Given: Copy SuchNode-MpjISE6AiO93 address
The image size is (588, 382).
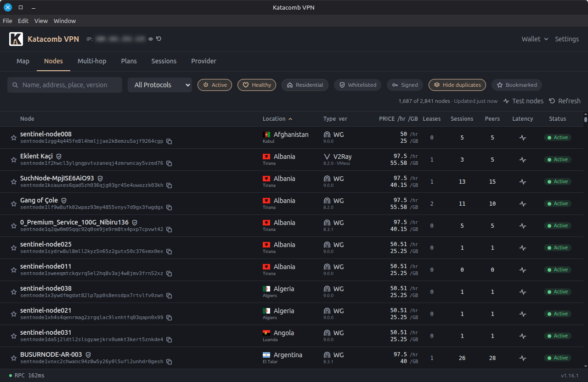Looking at the screenshot, I should click(169, 185).
